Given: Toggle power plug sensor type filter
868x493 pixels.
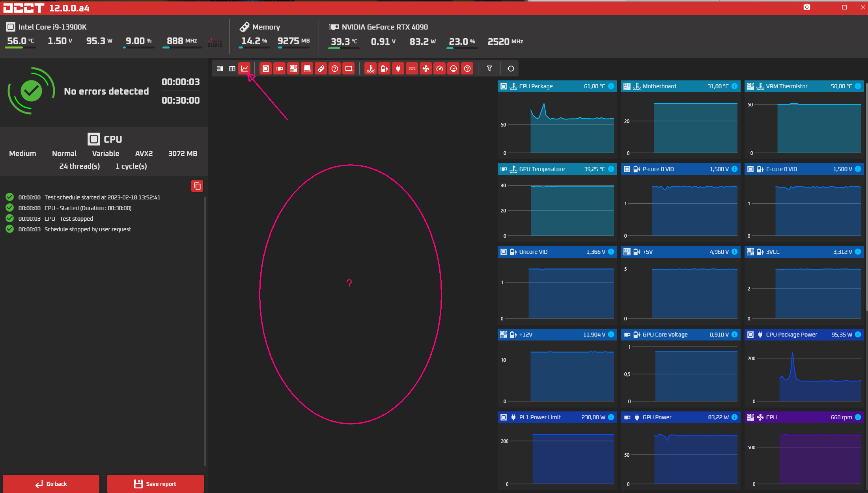Looking at the screenshot, I should pyautogui.click(x=398, y=69).
